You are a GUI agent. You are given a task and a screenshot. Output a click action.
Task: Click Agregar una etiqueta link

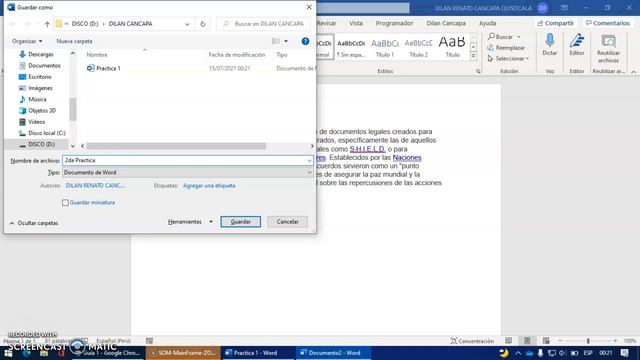click(209, 186)
